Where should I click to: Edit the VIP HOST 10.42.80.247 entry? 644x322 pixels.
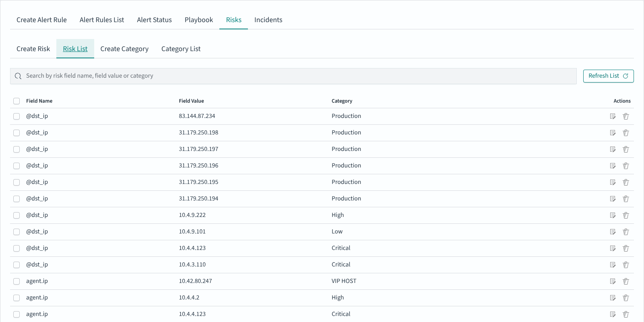(613, 281)
